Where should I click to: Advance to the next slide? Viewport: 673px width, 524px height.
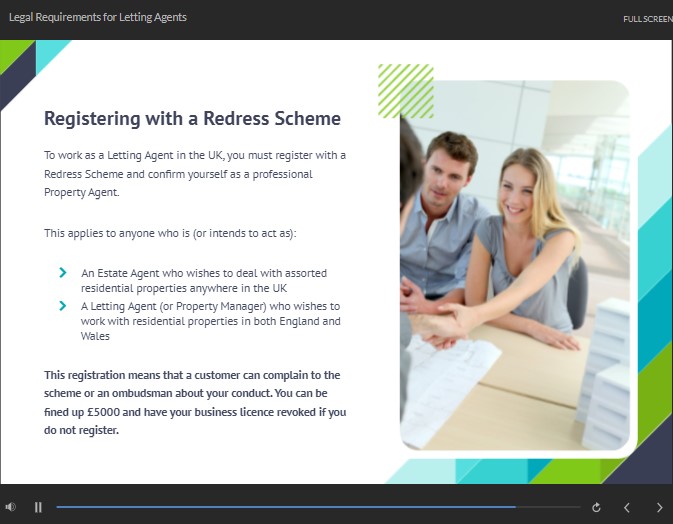click(659, 508)
